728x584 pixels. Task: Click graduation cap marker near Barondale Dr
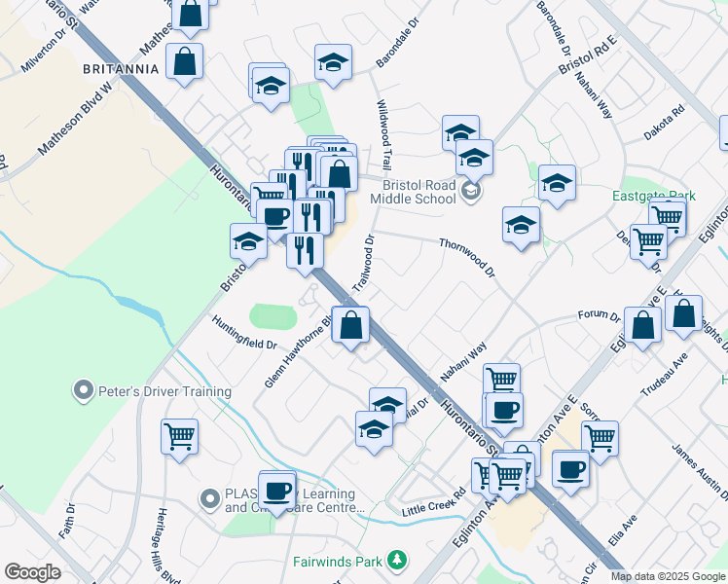pyautogui.click(x=333, y=66)
